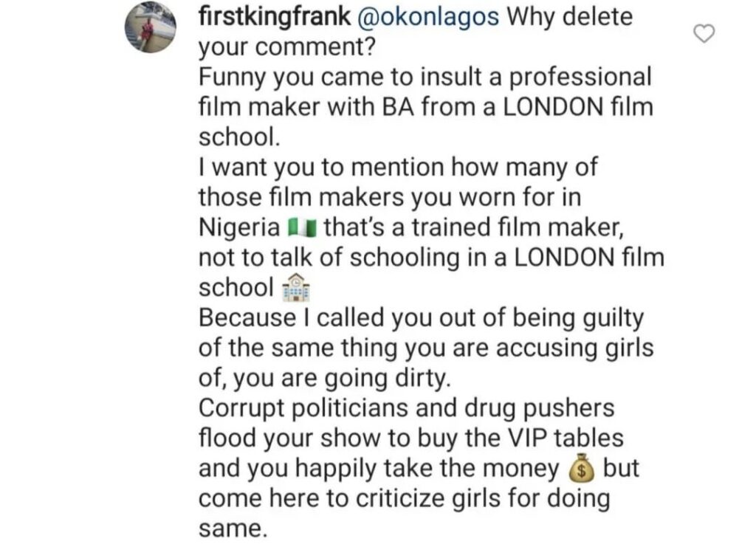Click the word "BA" in the comment

tap(398, 108)
